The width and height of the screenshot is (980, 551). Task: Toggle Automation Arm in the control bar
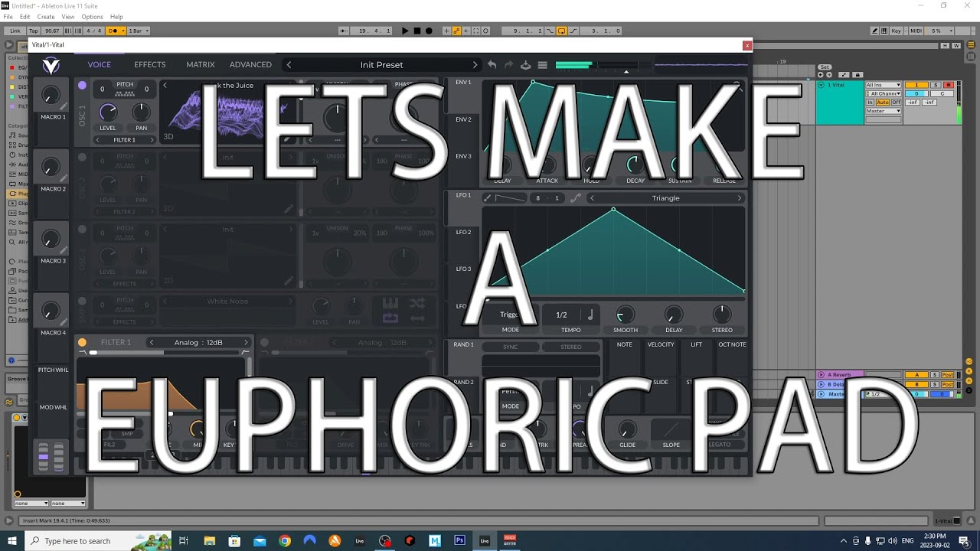click(456, 31)
